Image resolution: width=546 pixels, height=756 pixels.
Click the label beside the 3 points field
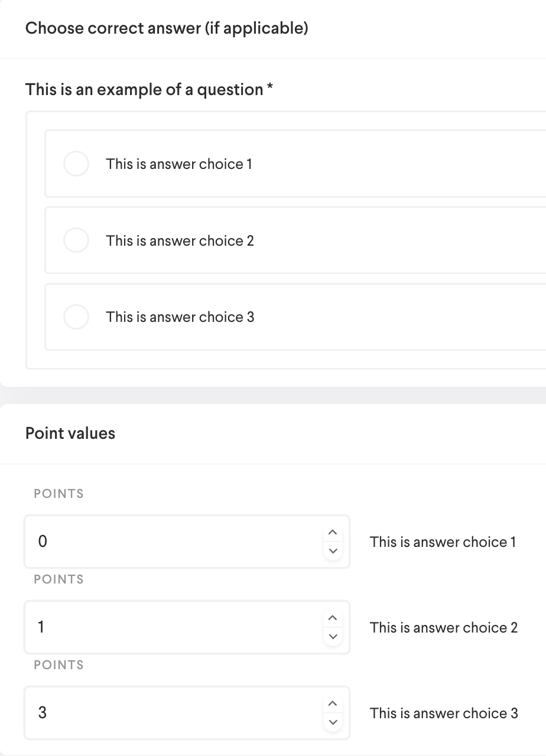tap(443, 713)
